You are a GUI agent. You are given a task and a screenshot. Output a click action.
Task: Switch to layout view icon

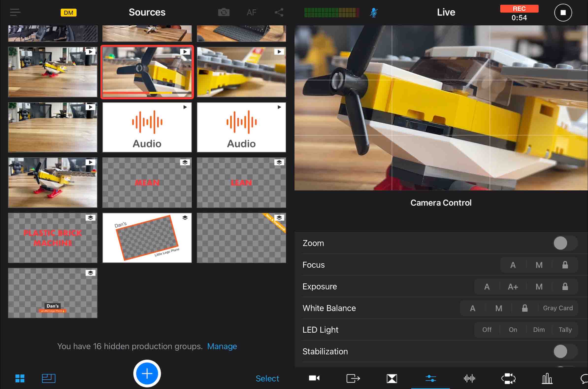[x=48, y=378]
